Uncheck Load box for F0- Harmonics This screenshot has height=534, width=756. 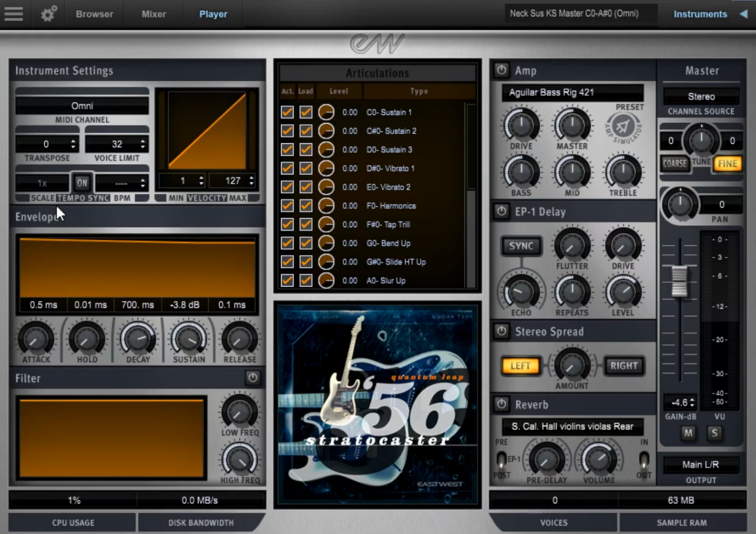(x=306, y=206)
